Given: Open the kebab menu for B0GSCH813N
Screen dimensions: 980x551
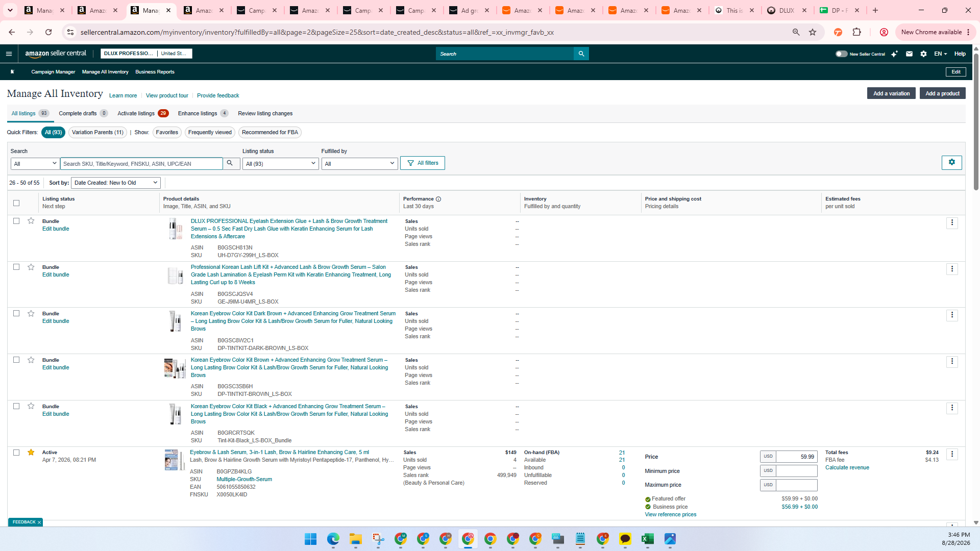Looking at the screenshot, I should 952,223.
